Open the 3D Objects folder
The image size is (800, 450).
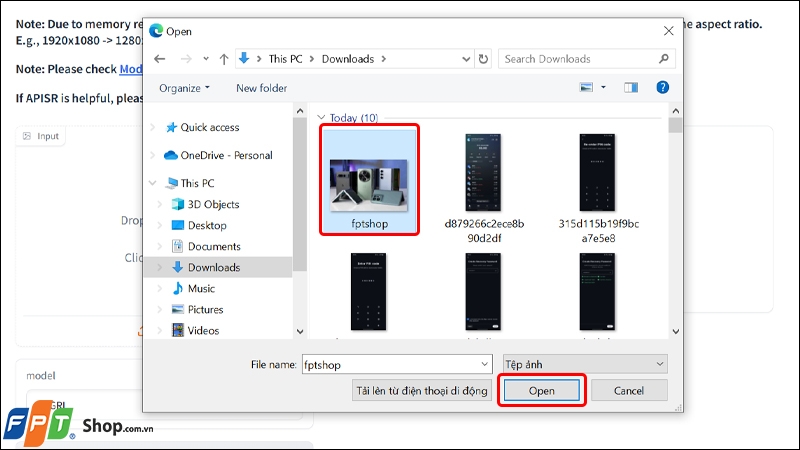tap(213, 205)
